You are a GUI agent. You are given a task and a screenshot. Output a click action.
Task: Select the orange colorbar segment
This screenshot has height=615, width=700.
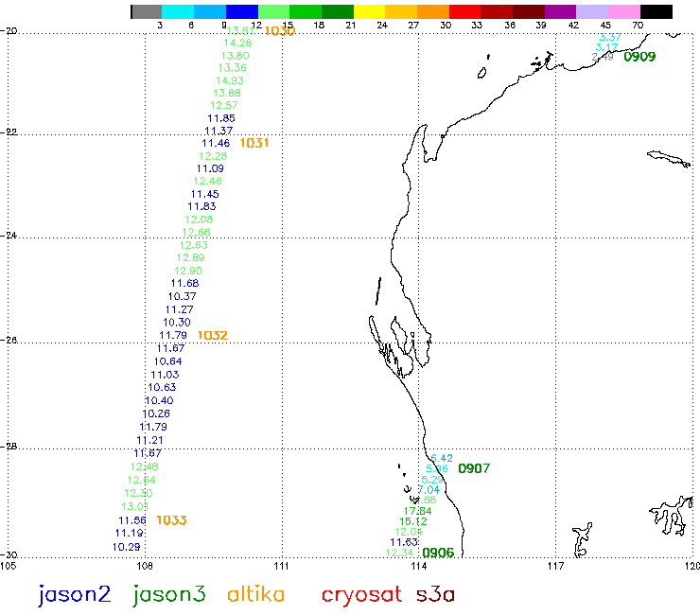pos(433,11)
